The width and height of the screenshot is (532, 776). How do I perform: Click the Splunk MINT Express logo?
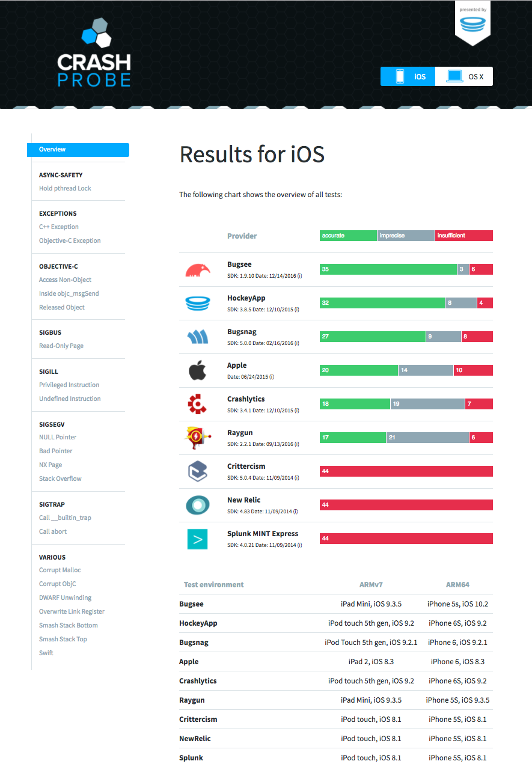197,539
